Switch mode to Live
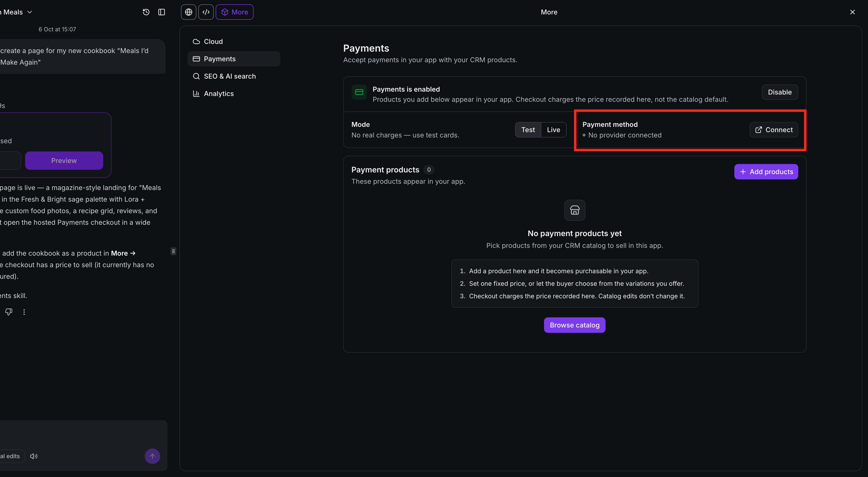Viewport: 868px width, 477px height. [553, 130]
